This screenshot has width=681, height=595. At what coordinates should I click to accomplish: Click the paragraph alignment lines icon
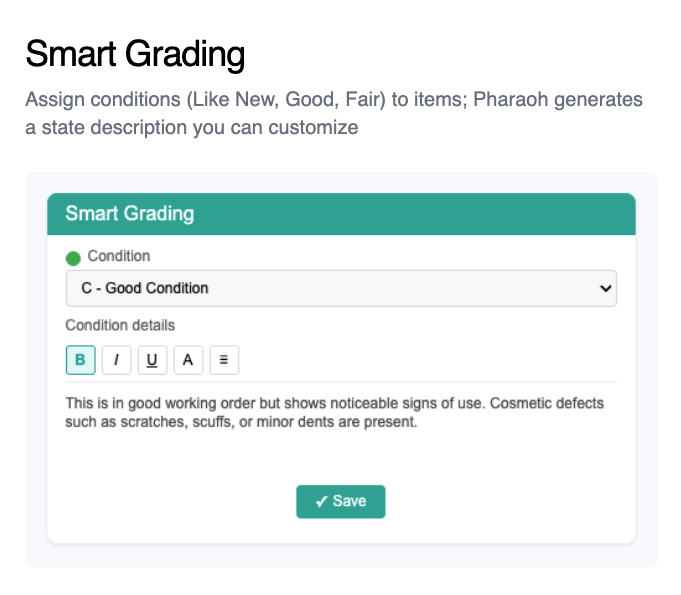(x=224, y=360)
